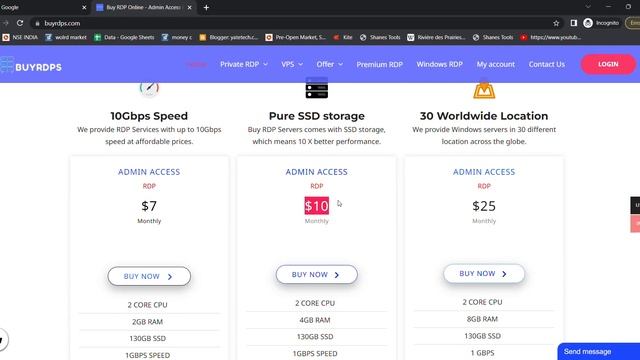Go to Premium RDP page

[380, 64]
